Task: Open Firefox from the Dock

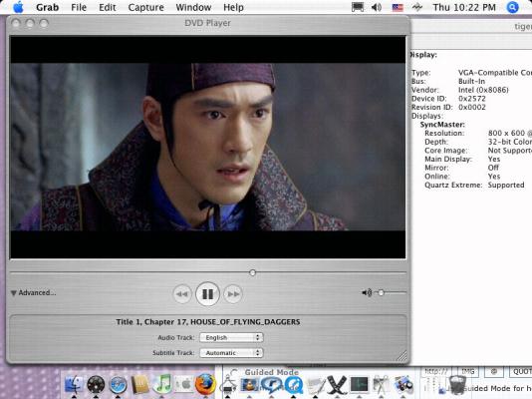Action: pos(205,384)
